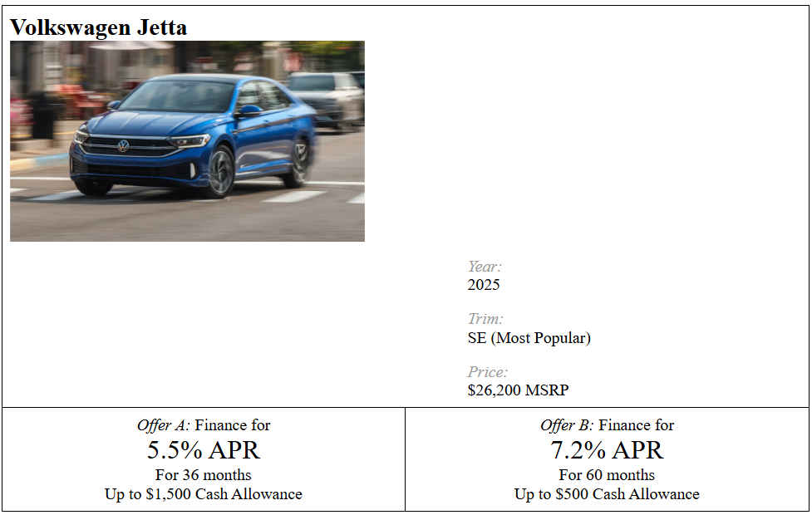
Task: Click the Up to $1,500 Cash Allowance text
Action: point(204,494)
